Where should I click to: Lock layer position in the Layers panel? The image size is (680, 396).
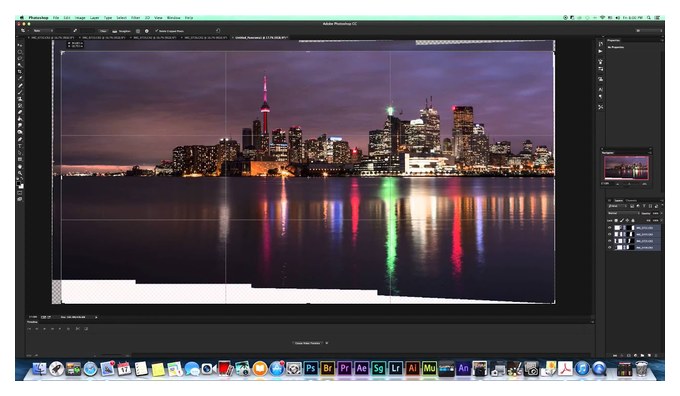[x=627, y=221]
